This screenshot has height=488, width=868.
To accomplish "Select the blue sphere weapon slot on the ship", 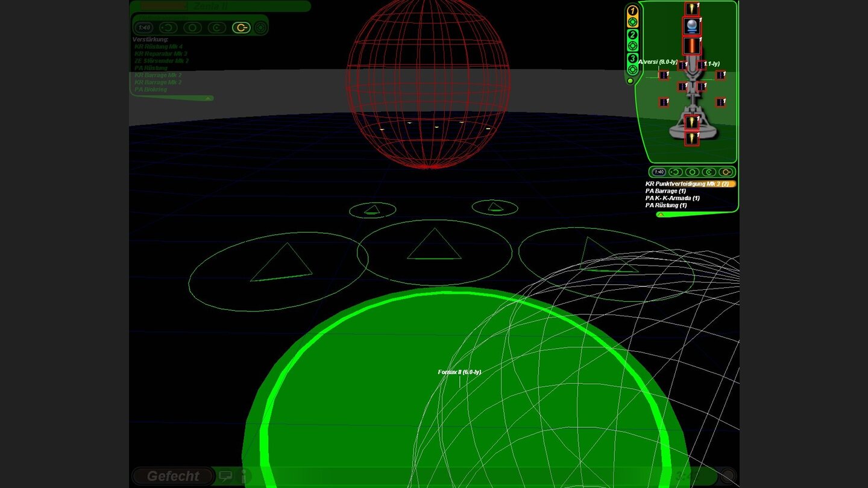I will tap(691, 27).
